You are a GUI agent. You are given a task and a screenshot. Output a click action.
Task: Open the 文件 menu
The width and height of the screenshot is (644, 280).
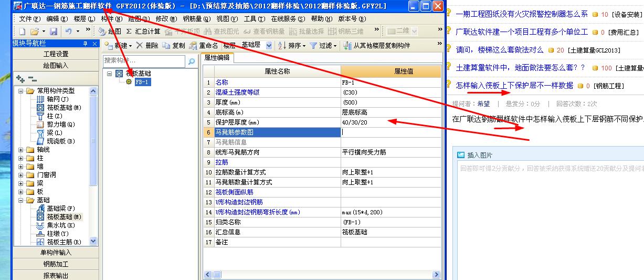29,18
